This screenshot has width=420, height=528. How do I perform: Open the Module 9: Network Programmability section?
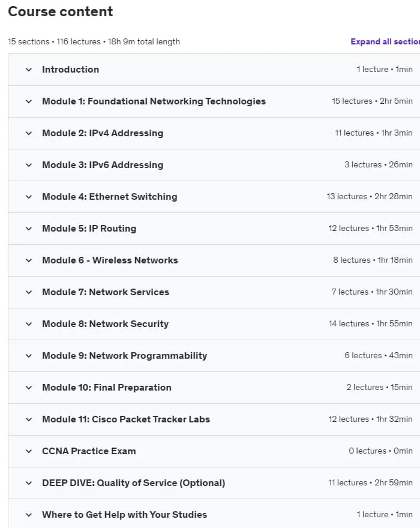[214, 356]
